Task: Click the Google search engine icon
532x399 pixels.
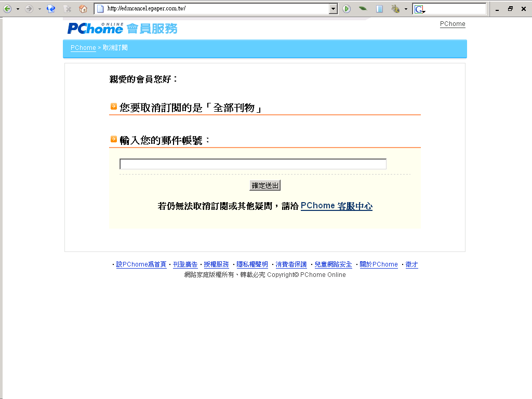Action: 419,9
